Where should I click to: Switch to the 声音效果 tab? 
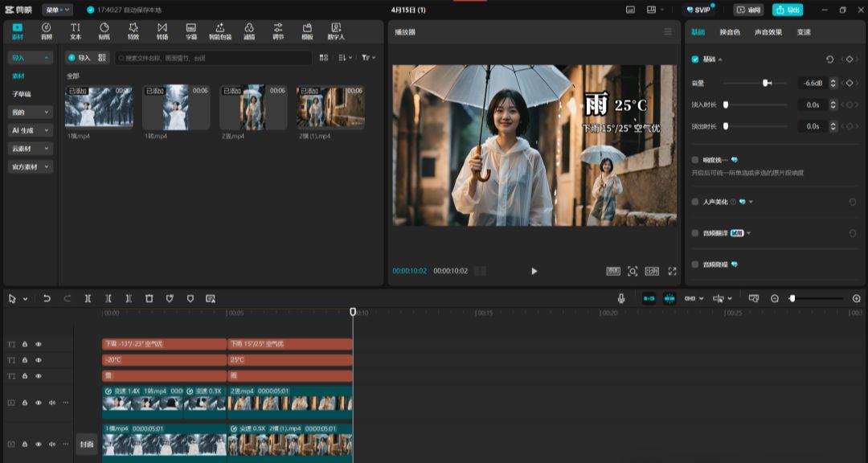[x=768, y=32]
